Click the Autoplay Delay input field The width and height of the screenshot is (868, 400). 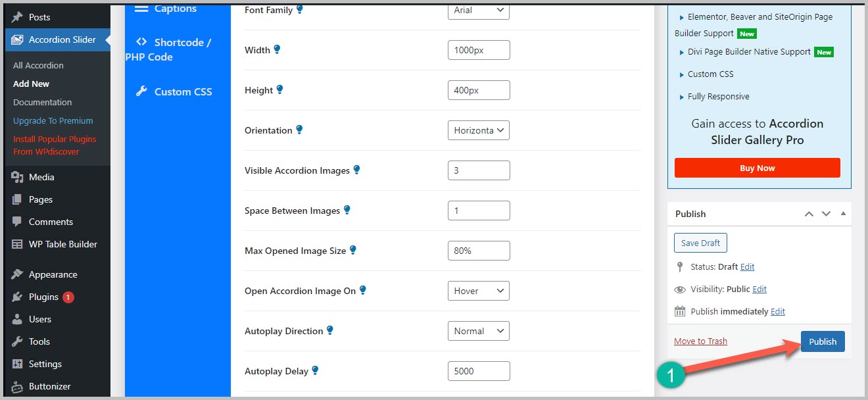479,371
